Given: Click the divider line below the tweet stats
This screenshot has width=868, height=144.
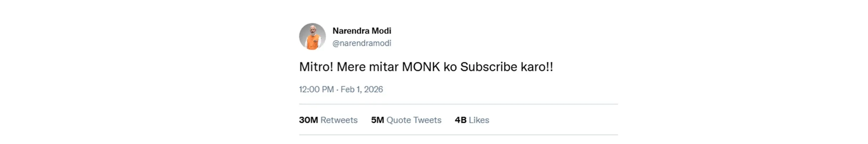Looking at the screenshot, I should [x=458, y=135].
